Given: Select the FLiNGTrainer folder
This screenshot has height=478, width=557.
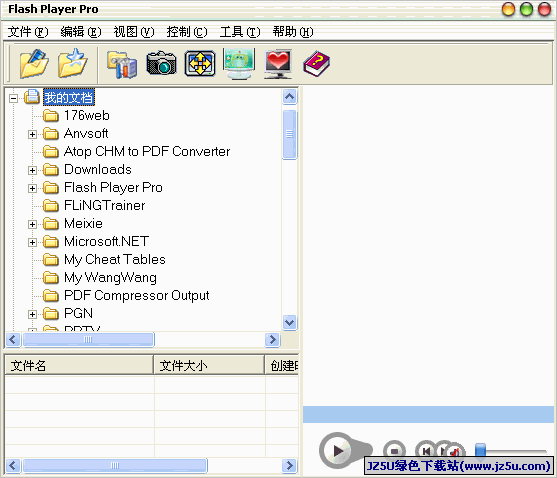Looking at the screenshot, I should pyautogui.click(x=104, y=206).
